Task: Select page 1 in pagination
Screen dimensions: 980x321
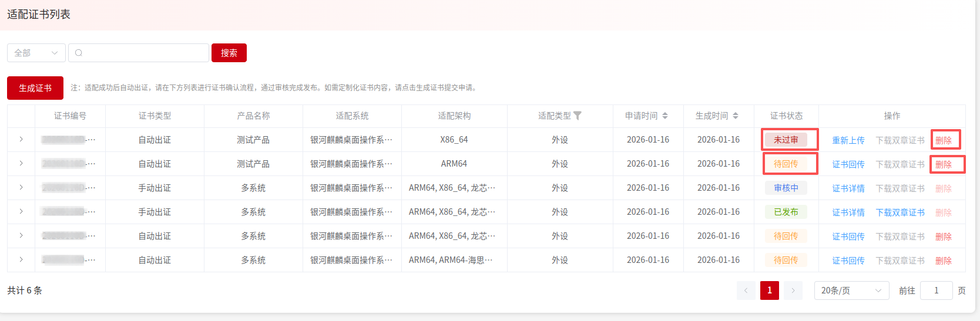Action: 769,290
